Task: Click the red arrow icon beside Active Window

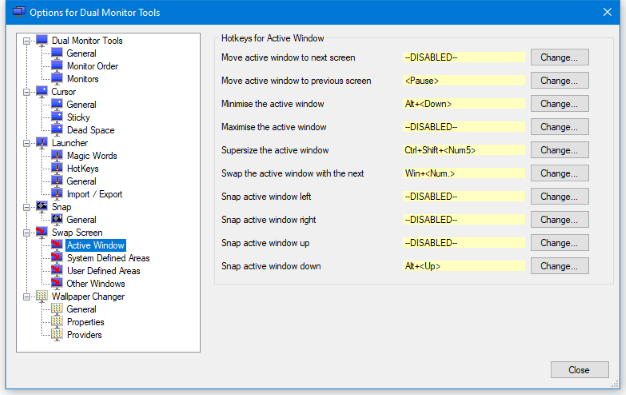Action: click(57, 245)
